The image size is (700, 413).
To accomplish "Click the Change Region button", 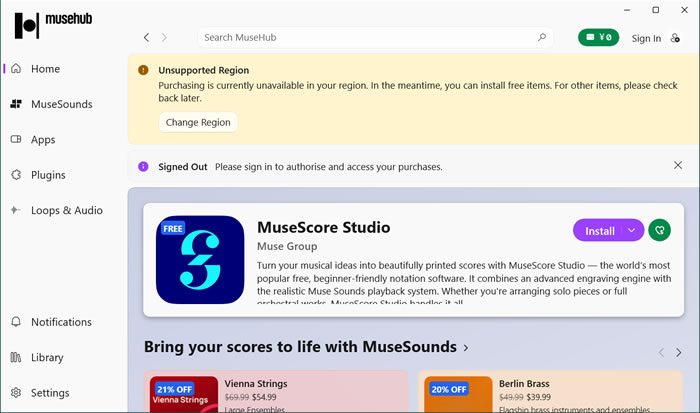I will (198, 122).
